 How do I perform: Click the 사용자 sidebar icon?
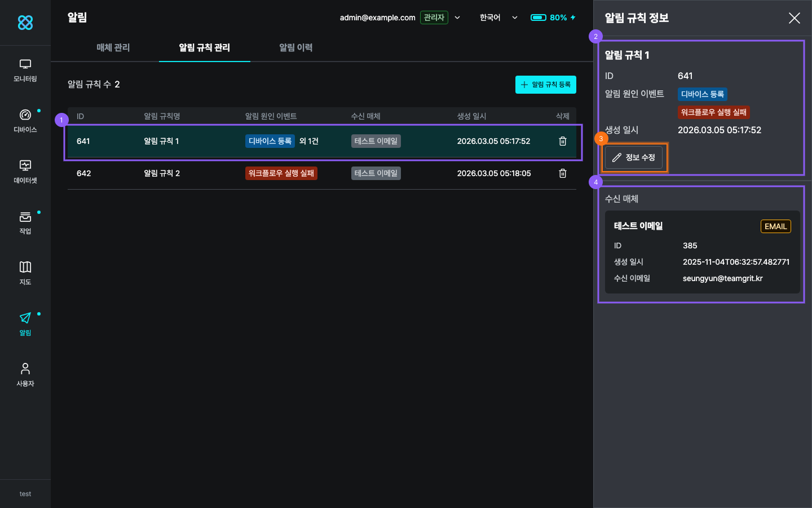(25, 375)
